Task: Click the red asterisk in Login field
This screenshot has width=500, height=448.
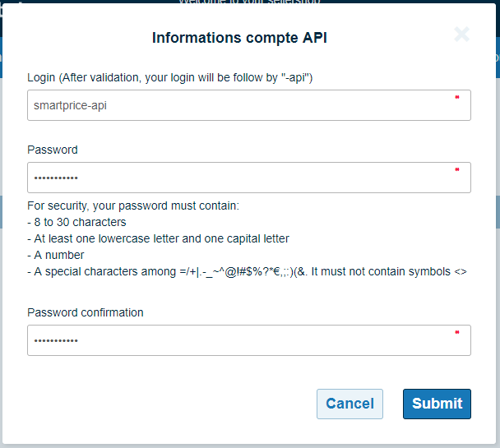Action: (457, 99)
